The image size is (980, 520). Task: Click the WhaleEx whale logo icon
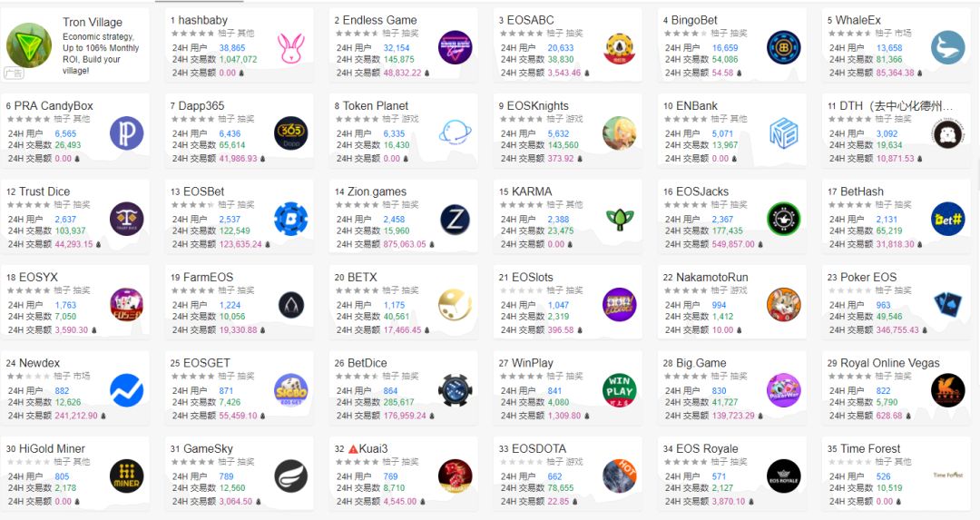click(x=947, y=47)
